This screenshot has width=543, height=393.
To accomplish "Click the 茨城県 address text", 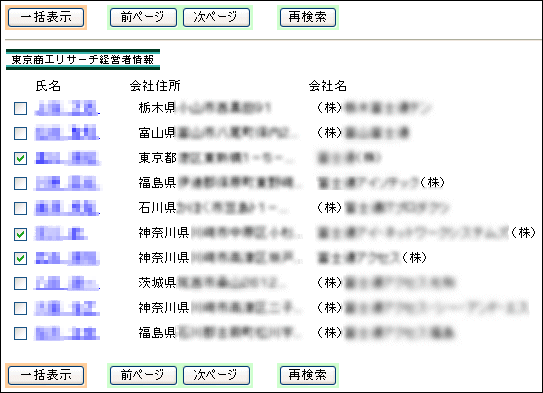I will click(x=212, y=283).
